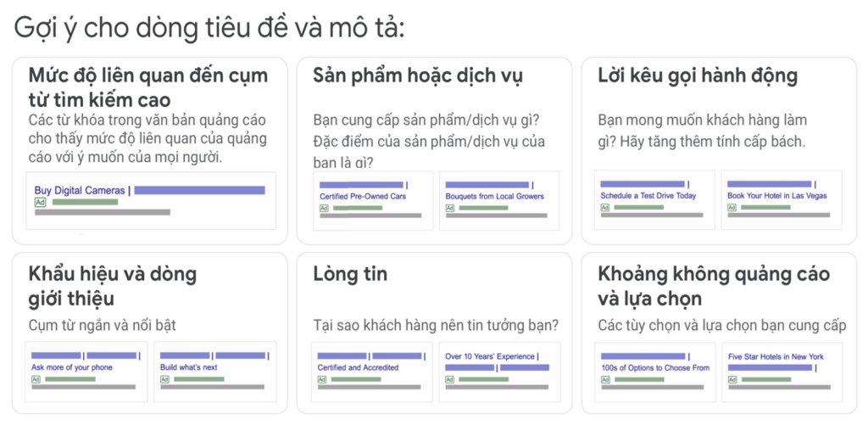Select the 'Lời kêu gọi hành động' card heading
Viewport: 868px width, 425px height.
[x=698, y=75]
